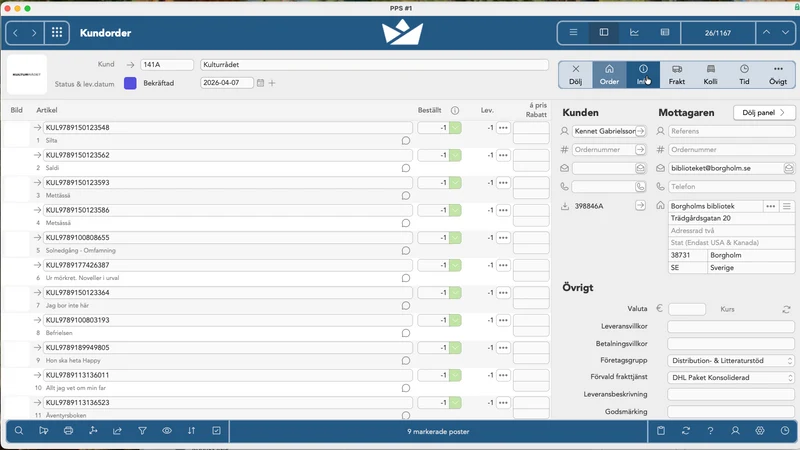This screenshot has height=450, width=800.
Task: Click the Dölj close button
Action: pyautogui.click(x=576, y=74)
